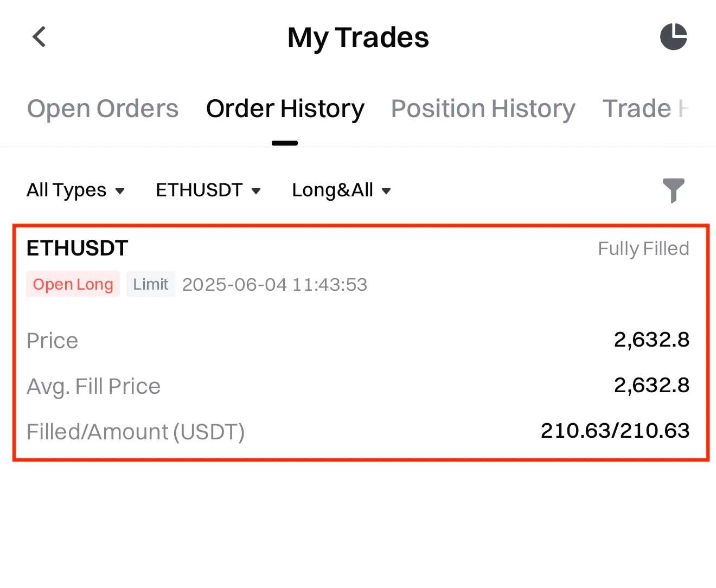Viewport: 716px width, 588px height.
Task: Click the Price row label
Action: point(53,341)
